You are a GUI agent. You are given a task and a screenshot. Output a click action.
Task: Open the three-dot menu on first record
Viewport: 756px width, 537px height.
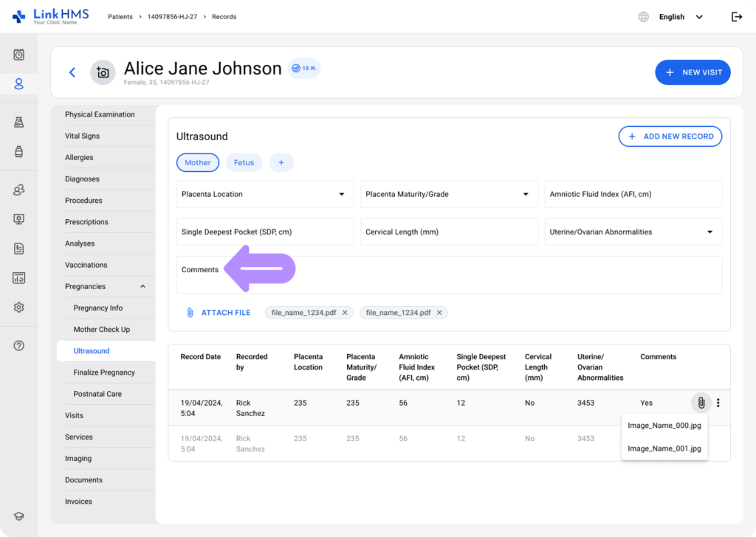pos(718,403)
